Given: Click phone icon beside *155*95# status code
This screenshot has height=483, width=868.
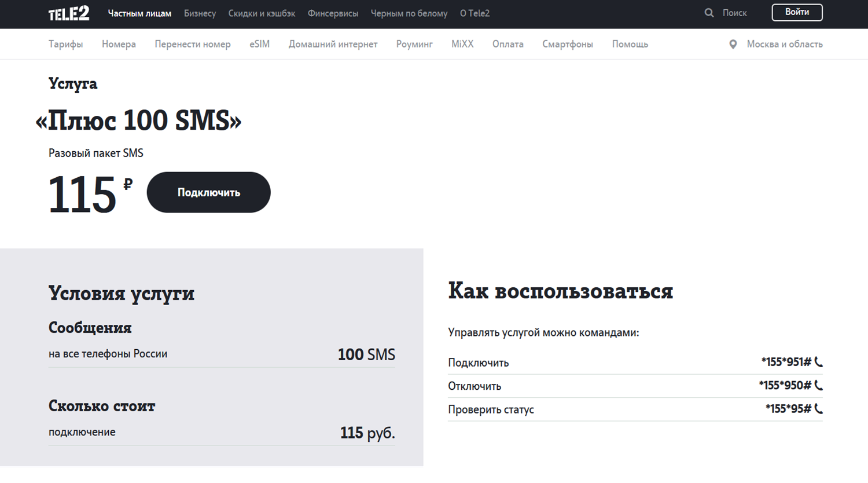Looking at the screenshot, I should coord(818,409).
